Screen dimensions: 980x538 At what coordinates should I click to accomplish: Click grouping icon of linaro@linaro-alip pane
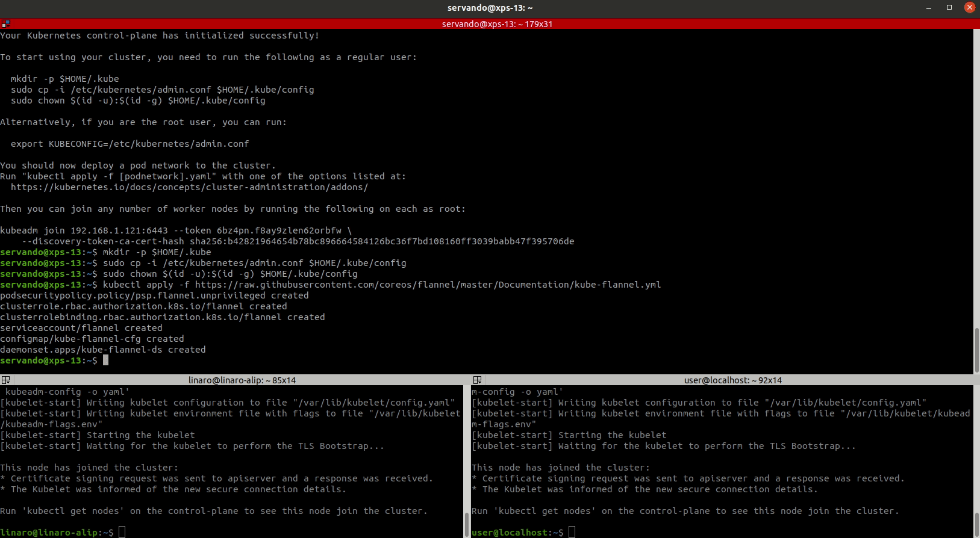(5, 380)
